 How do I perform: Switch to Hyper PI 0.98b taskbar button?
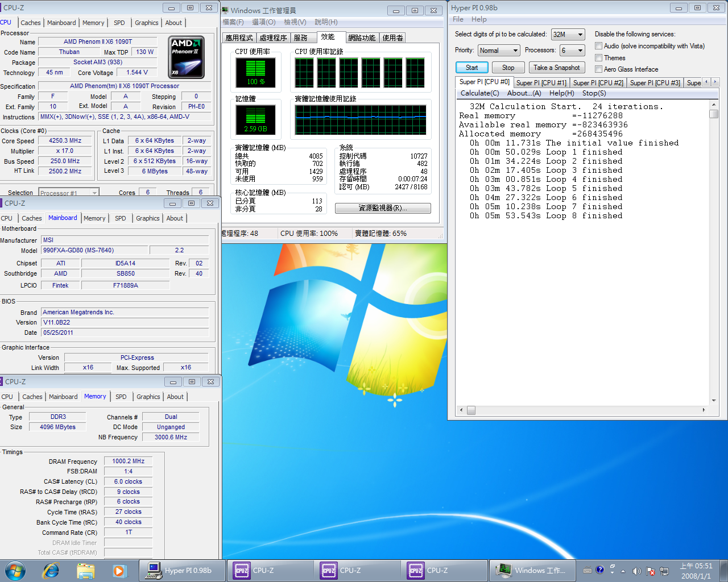183,570
